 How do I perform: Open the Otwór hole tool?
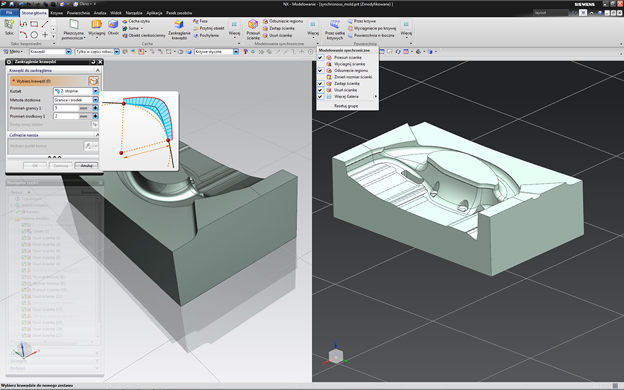pos(113,28)
